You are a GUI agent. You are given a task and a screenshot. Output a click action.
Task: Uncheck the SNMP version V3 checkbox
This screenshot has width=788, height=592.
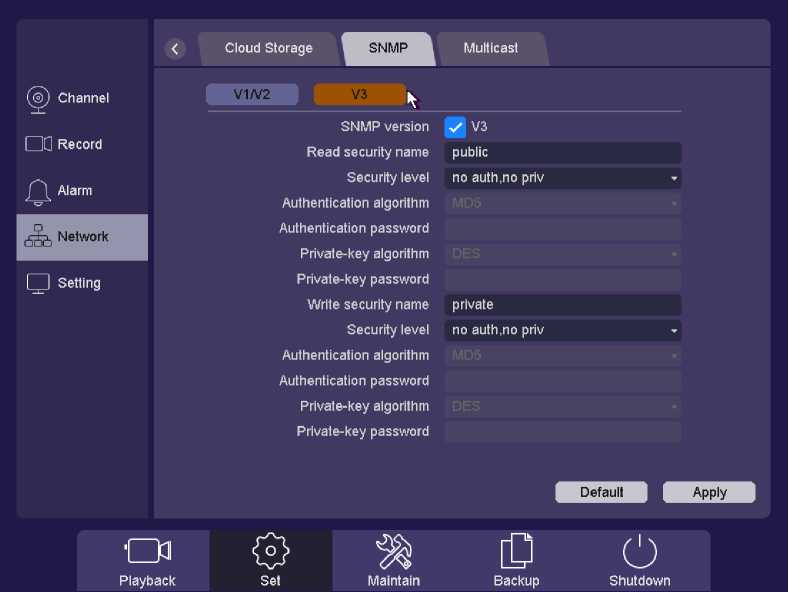point(455,127)
